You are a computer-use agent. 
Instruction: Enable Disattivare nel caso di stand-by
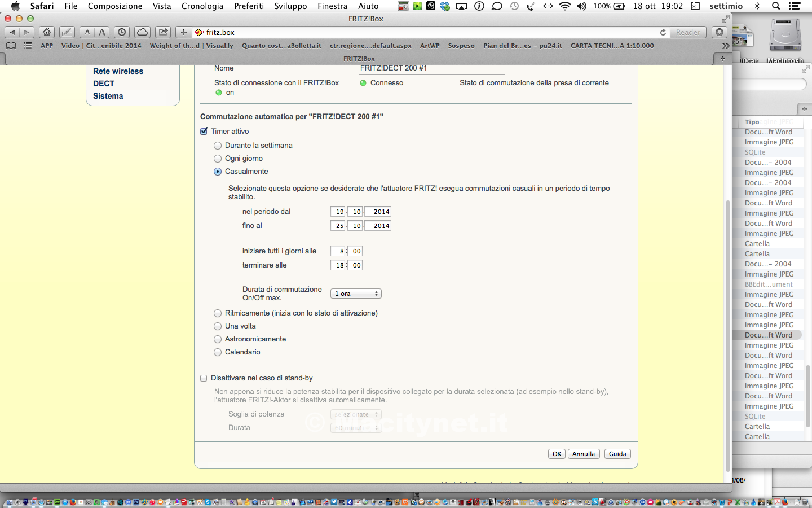point(204,378)
